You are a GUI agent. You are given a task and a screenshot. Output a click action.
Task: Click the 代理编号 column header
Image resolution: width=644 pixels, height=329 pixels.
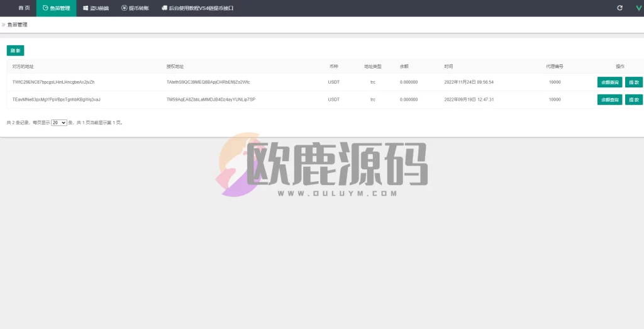(555, 67)
